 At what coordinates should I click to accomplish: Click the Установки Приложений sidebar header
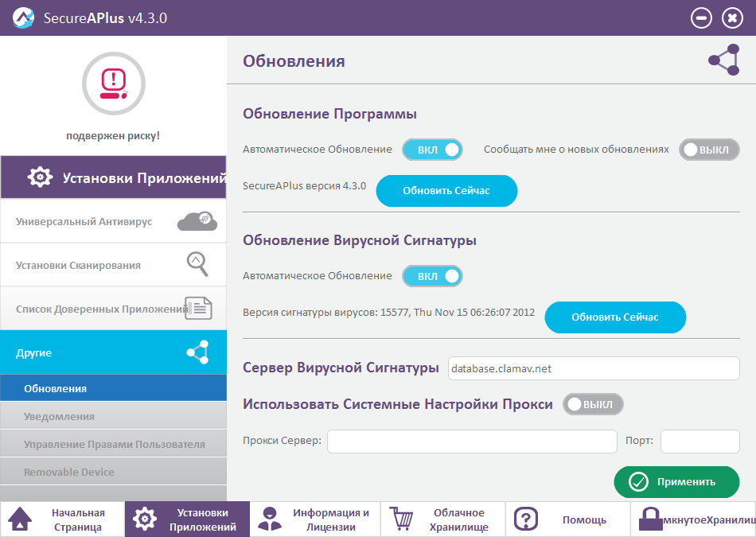click(x=113, y=177)
